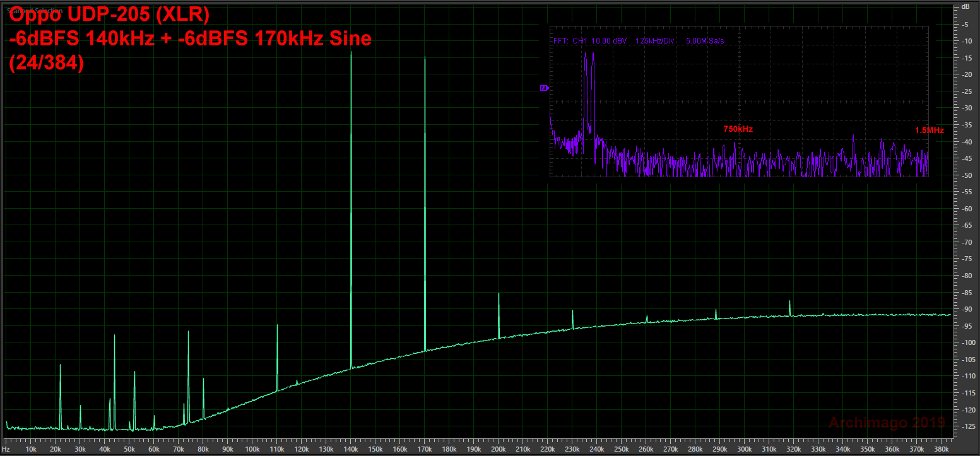
Task: Click the "140k" frequency axis label
Action: pos(351,450)
